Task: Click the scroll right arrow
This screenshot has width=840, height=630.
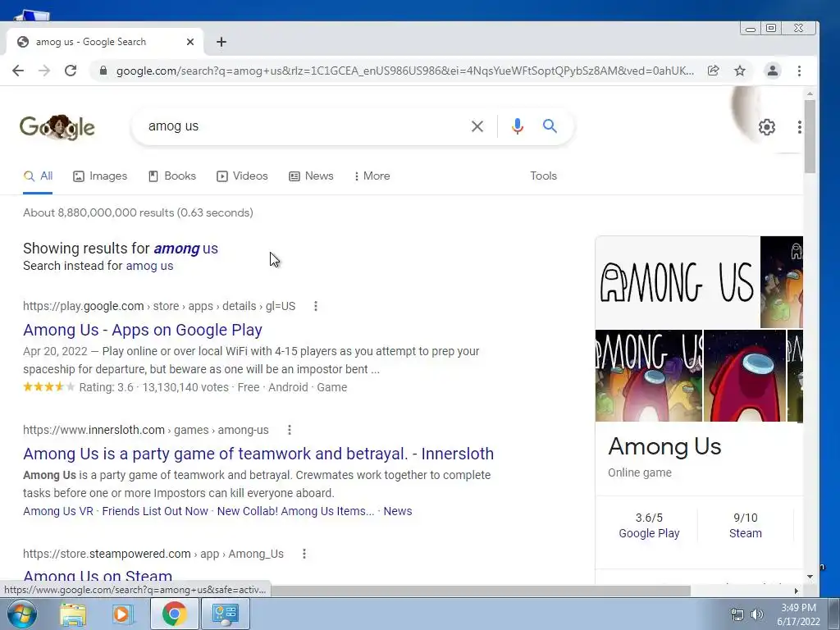Action: 796,591
